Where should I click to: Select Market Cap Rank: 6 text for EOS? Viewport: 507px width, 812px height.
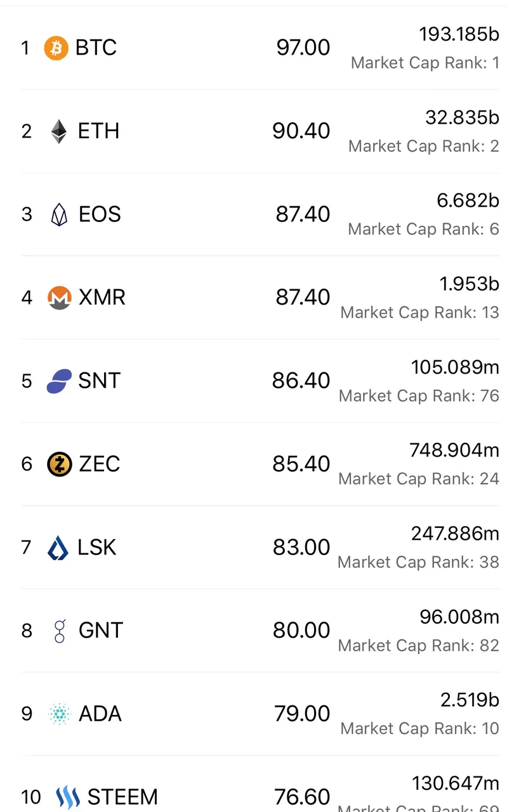(424, 229)
